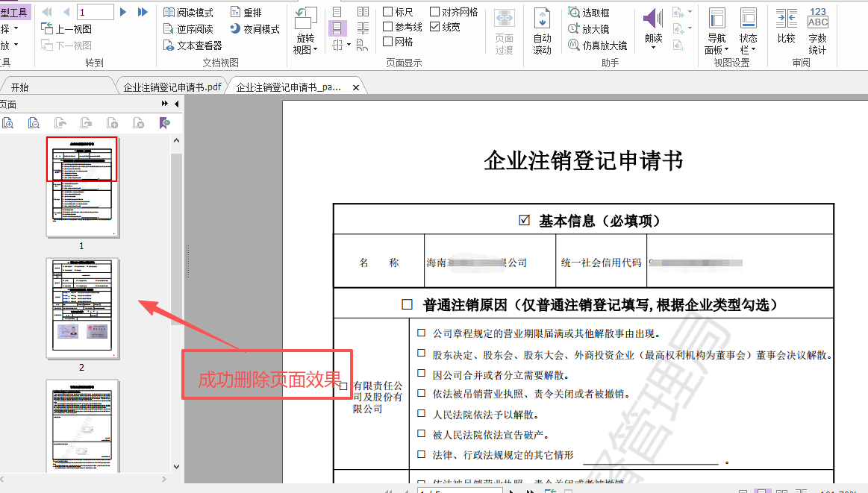
Task: Select page 1 thumbnail
Action: [x=83, y=187]
